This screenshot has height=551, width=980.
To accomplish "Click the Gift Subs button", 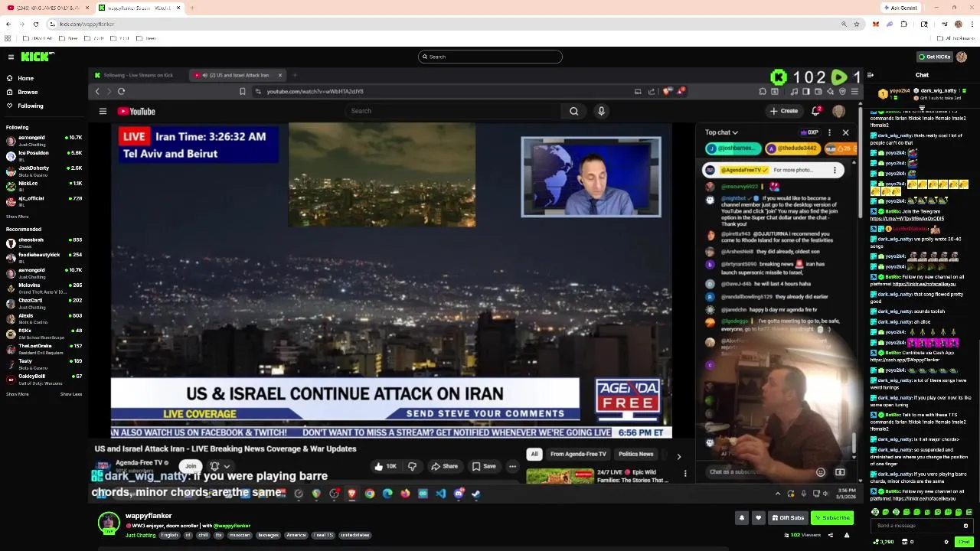I will (x=788, y=518).
